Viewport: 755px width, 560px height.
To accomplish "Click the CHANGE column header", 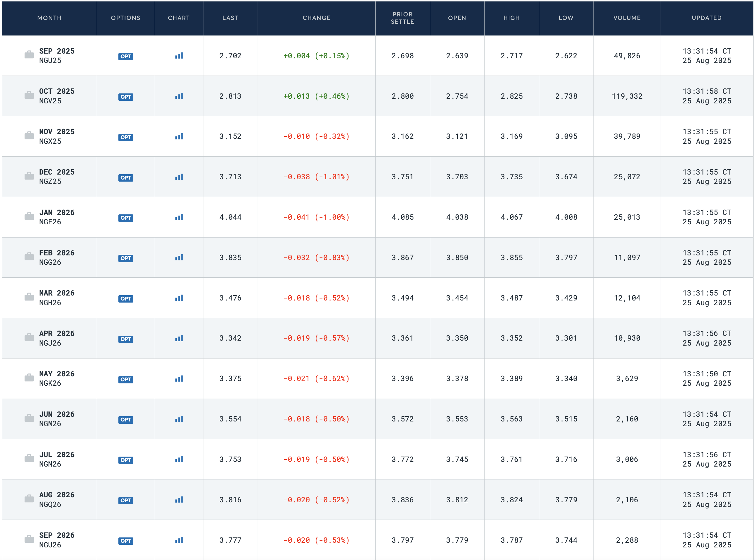I will pos(316,18).
